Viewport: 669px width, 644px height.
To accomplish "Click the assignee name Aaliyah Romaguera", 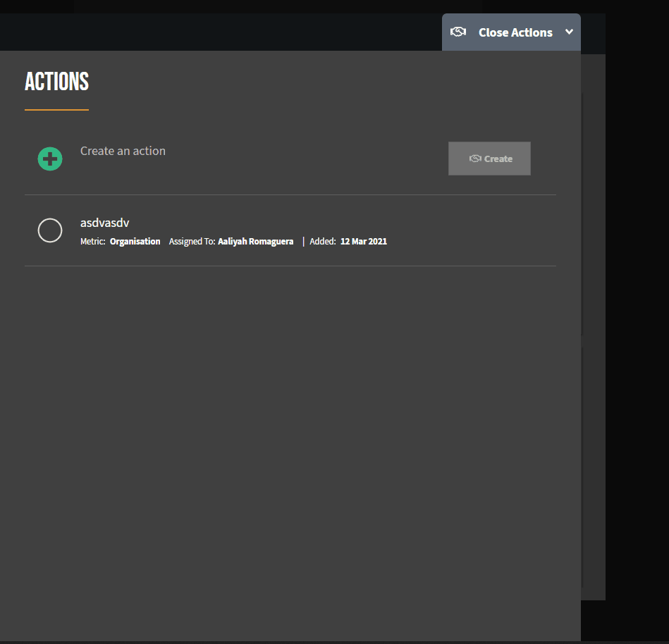I will tap(256, 242).
